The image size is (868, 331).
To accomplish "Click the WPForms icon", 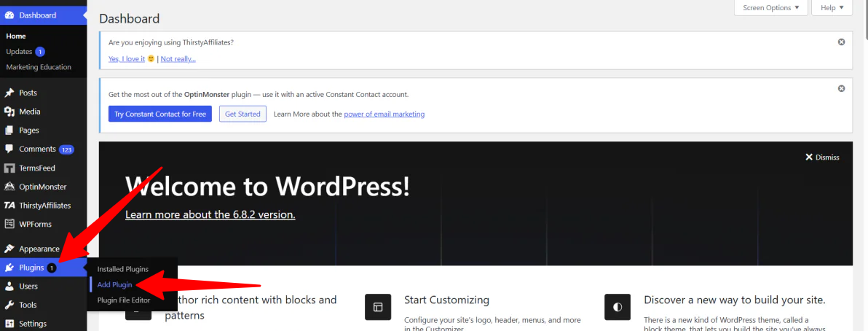I will 9,224.
